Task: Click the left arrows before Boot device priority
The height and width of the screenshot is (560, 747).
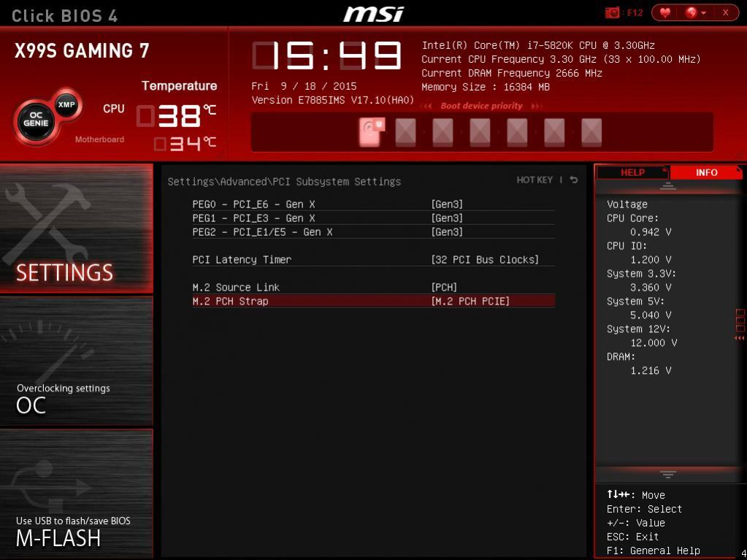Action: 427,106
